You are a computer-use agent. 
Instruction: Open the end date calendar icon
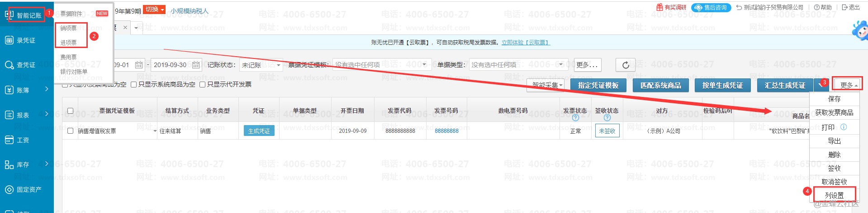(x=196, y=65)
